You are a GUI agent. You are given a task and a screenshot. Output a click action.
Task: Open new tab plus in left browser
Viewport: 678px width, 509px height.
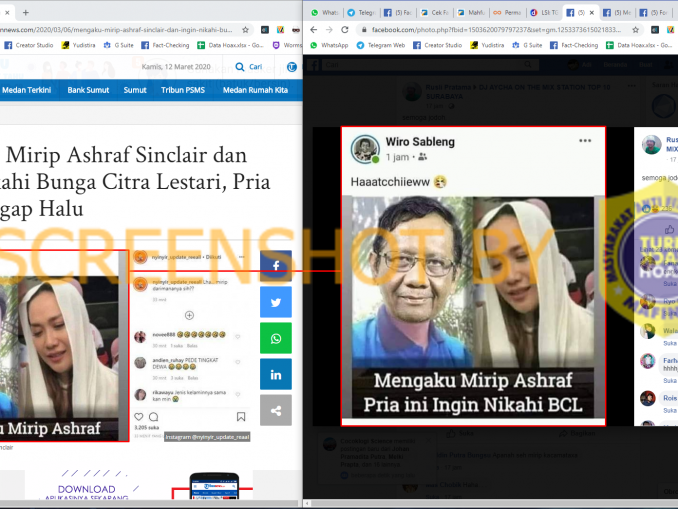click(x=26, y=13)
